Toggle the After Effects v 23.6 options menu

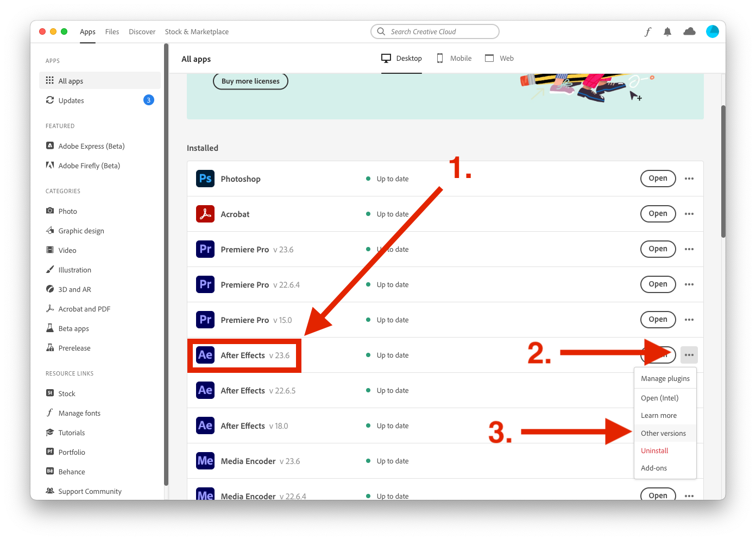coord(689,355)
